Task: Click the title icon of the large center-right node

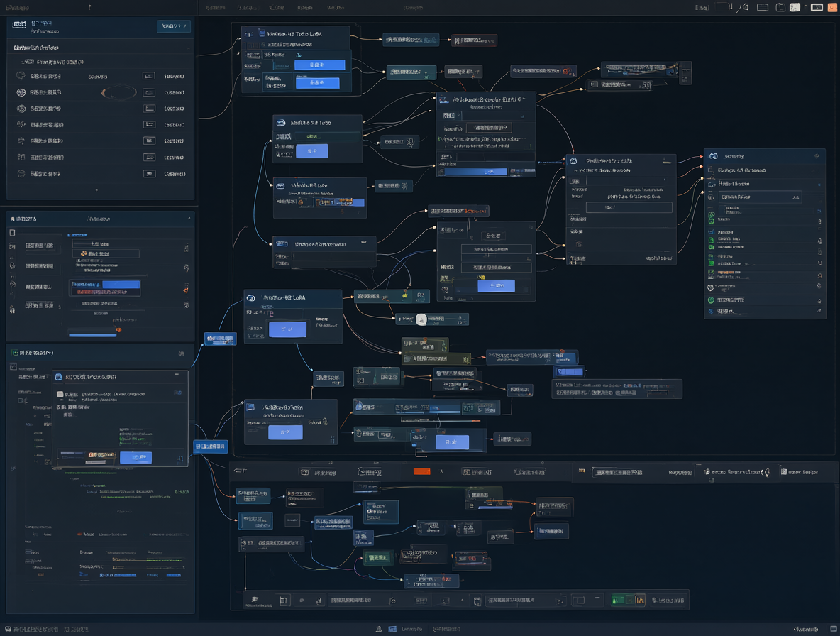Action: tap(573, 160)
